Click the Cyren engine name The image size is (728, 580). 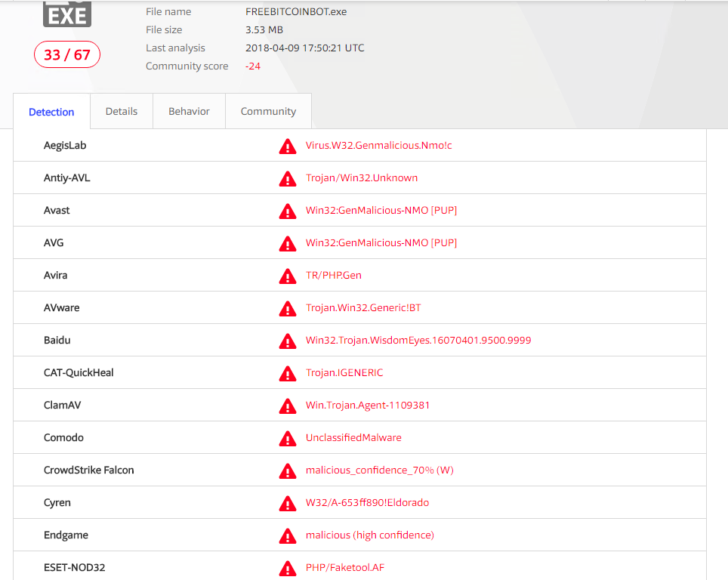pyautogui.click(x=57, y=503)
